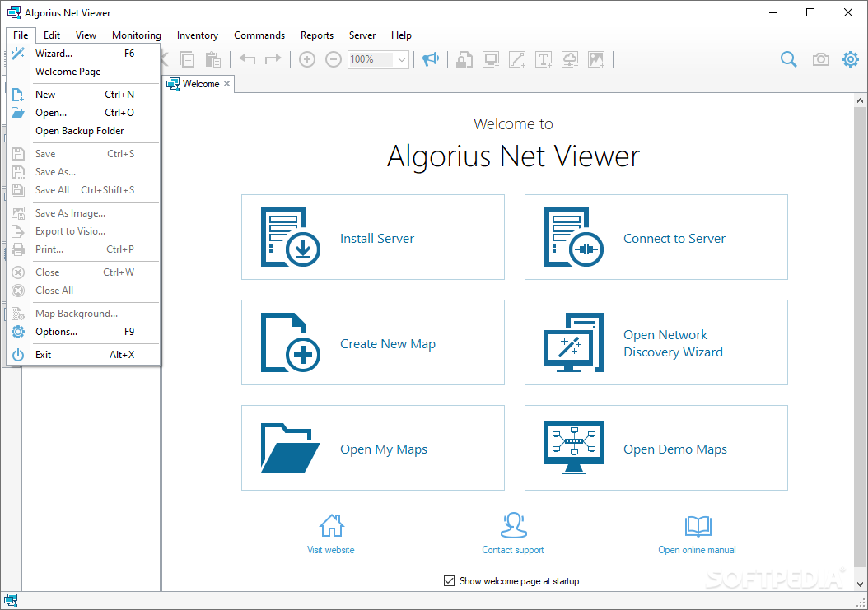Click the Open Demo Maps monitor icon
Viewport: 868px width, 610px height.
click(x=573, y=448)
